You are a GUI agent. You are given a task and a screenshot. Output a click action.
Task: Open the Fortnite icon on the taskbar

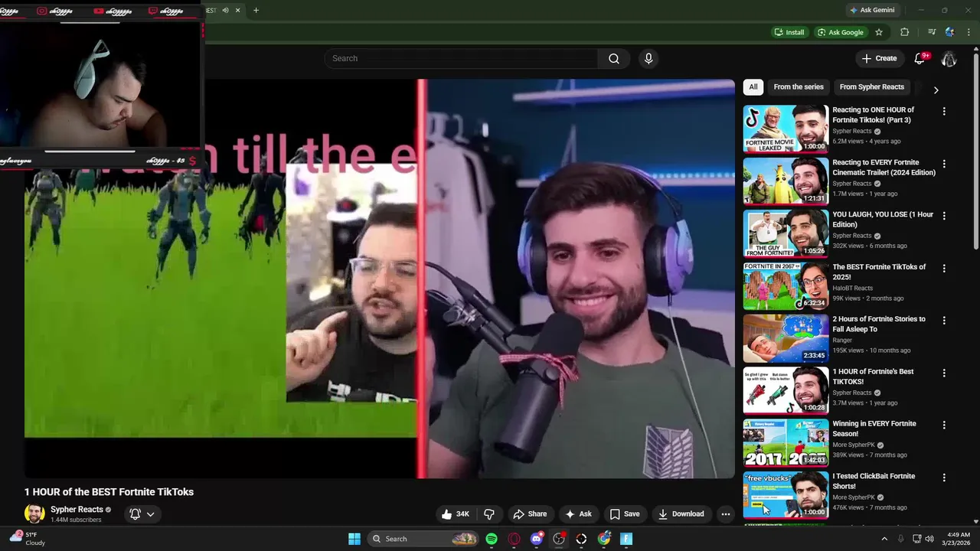(x=626, y=539)
